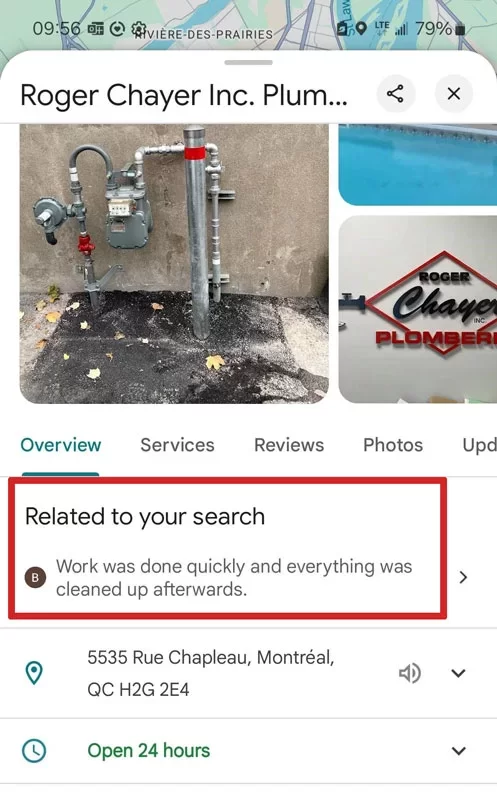Viewport: 497px width, 800px height.
Task: Tap the location pin icon
Action: tap(34, 673)
